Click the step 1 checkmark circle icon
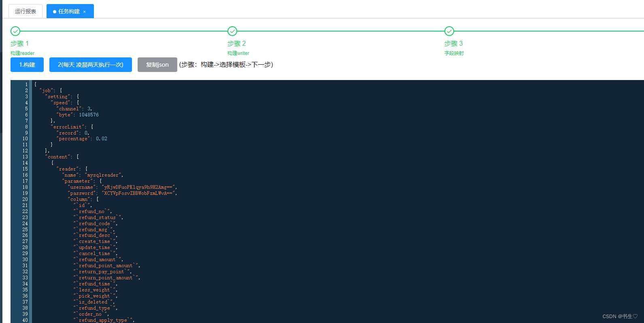Image resolution: width=644 pixels, height=323 pixels. [15, 31]
